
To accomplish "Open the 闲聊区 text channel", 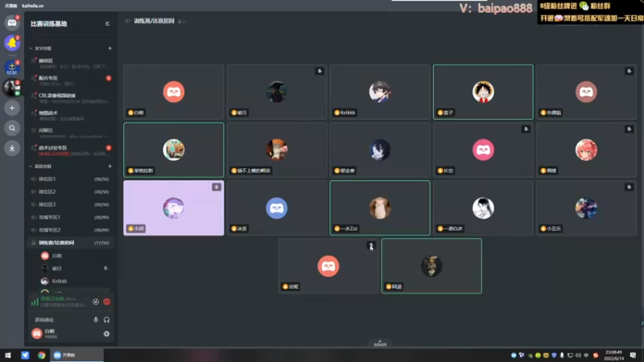I will pyautogui.click(x=71, y=133).
